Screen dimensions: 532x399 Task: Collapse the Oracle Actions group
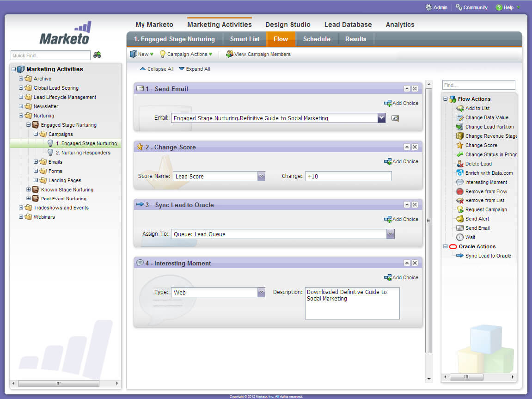tap(446, 246)
